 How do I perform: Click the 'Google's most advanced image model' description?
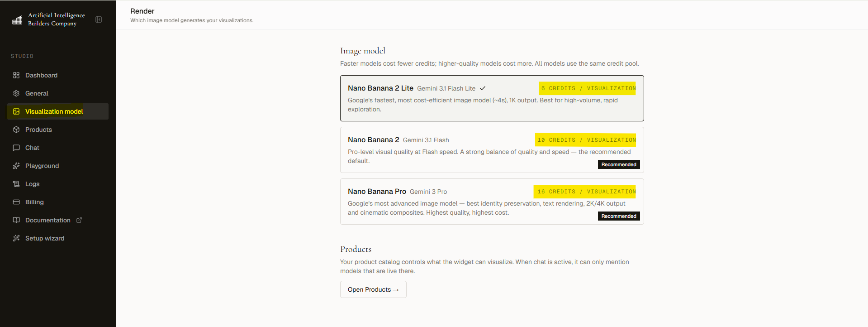[x=487, y=208]
